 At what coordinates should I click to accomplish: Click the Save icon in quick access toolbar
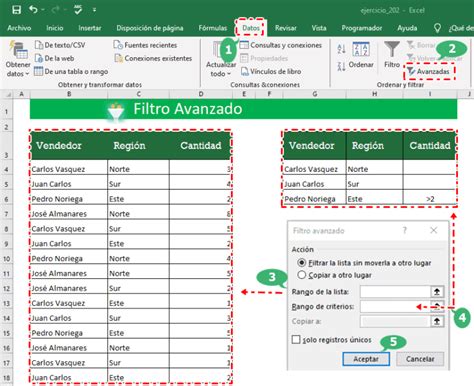pyautogui.click(x=16, y=10)
